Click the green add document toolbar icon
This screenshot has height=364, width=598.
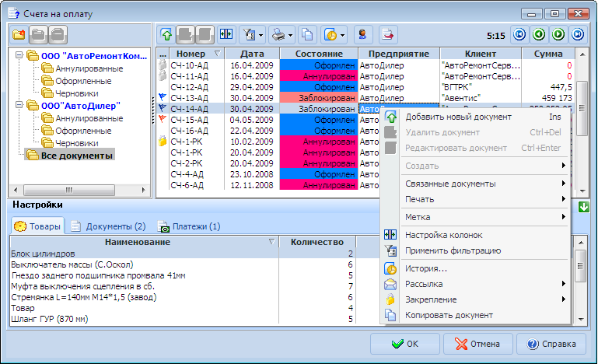pyautogui.click(x=167, y=35)
